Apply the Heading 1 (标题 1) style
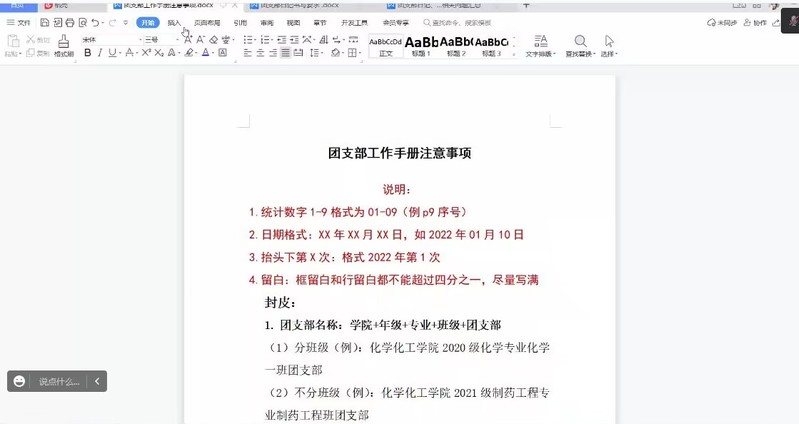Image resolution: width=799 pixels, height=424 pixels. tap(421, 45)
